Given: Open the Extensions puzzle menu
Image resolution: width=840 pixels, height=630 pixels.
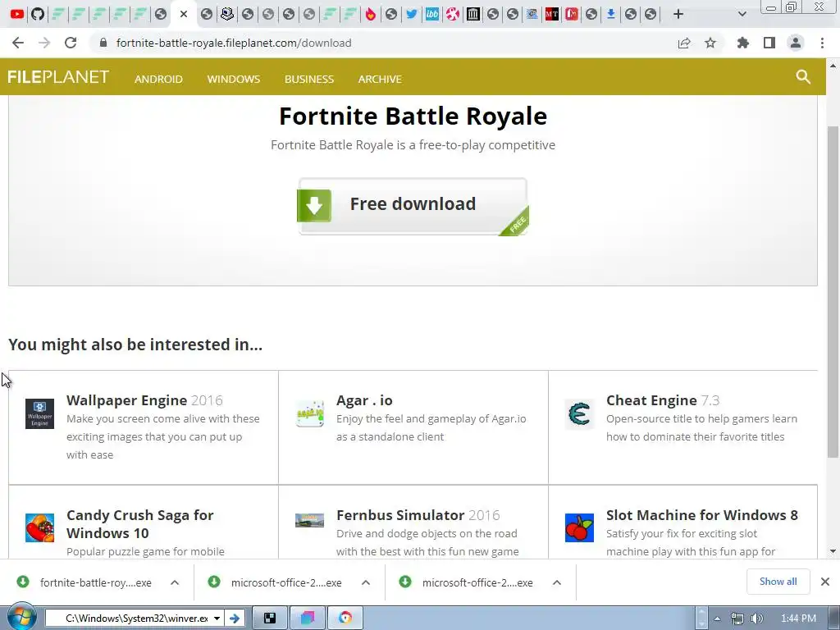Looking at the screenshot, I should click(x=742, y=43).
